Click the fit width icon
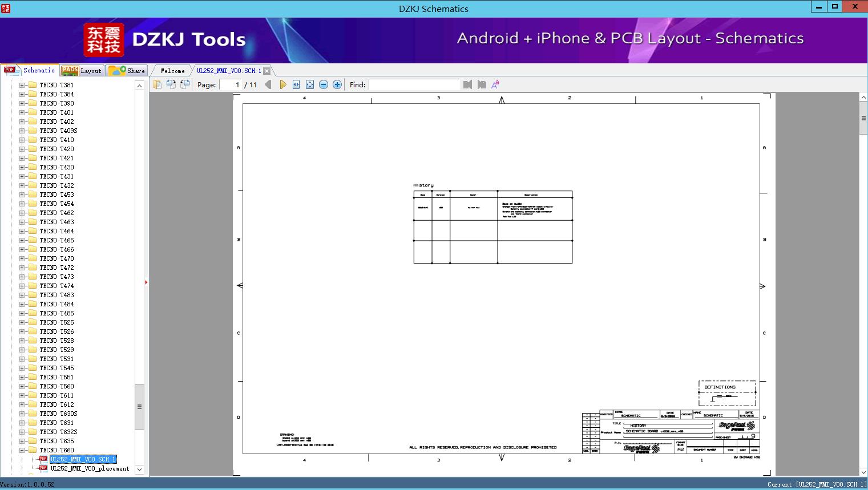This screenshot has height=490, width=868. click(296, 84)
